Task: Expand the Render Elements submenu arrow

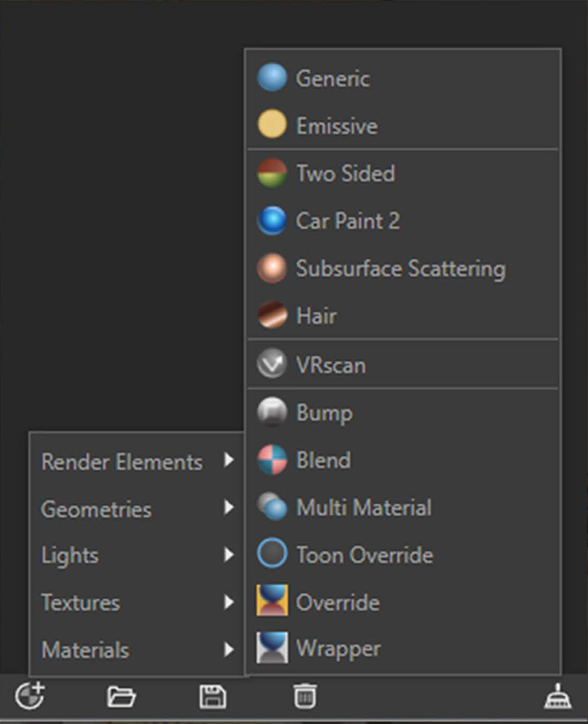Action: tap(229, 460)
